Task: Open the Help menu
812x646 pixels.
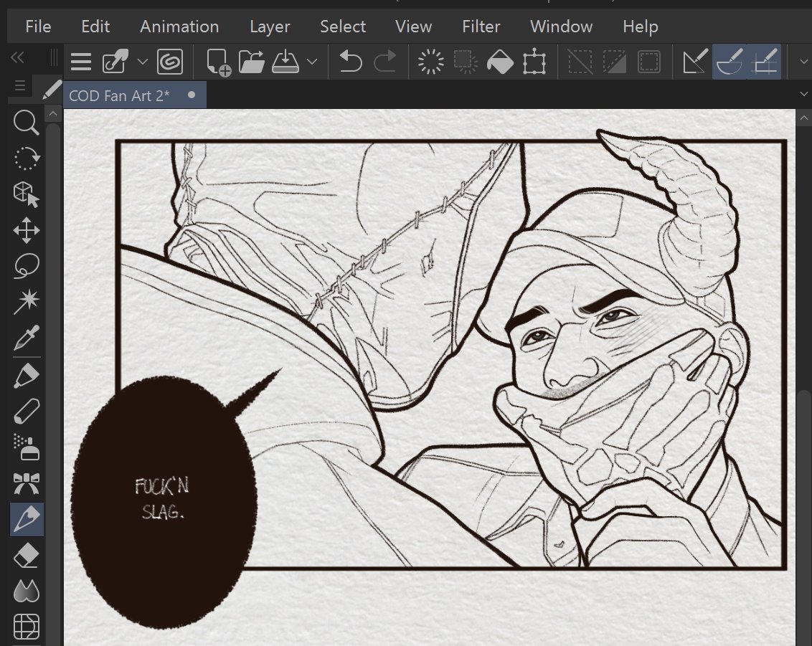Action: (x=640, y=27)
